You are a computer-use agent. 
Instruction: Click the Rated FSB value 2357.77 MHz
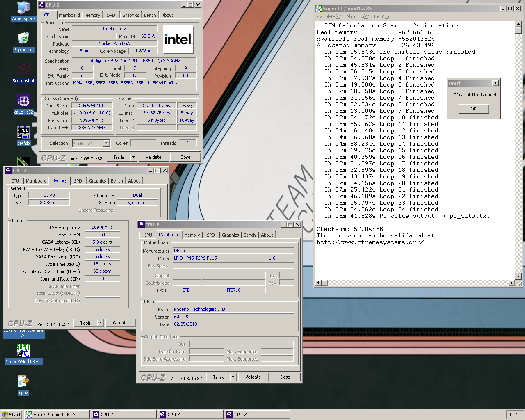[92, 128]
